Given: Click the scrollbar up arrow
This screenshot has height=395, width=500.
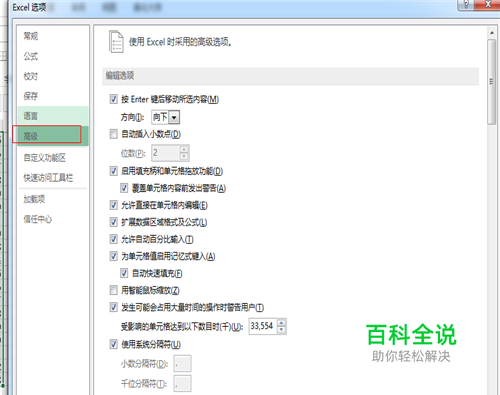Looking at the screenshot, I should tap(492, 33).
